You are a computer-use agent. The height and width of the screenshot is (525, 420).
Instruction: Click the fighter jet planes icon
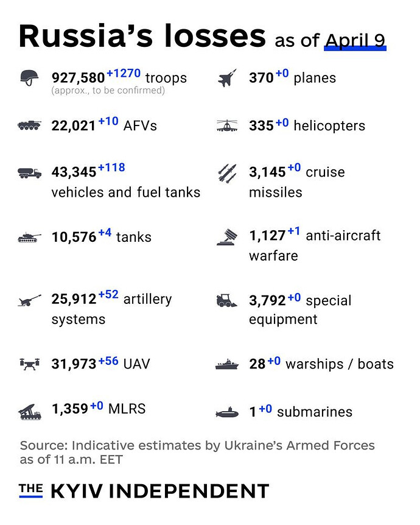click(226, 79)
